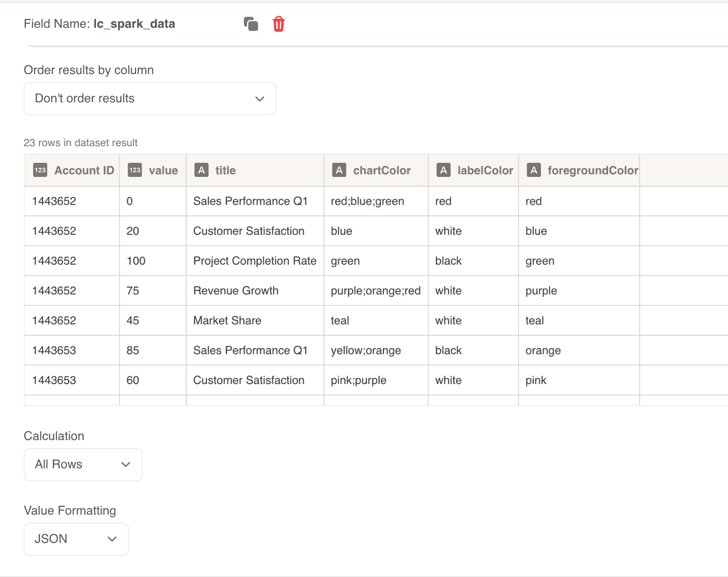Select the title column header
Viewport: 728px width, 577px height.
point(255,170)
